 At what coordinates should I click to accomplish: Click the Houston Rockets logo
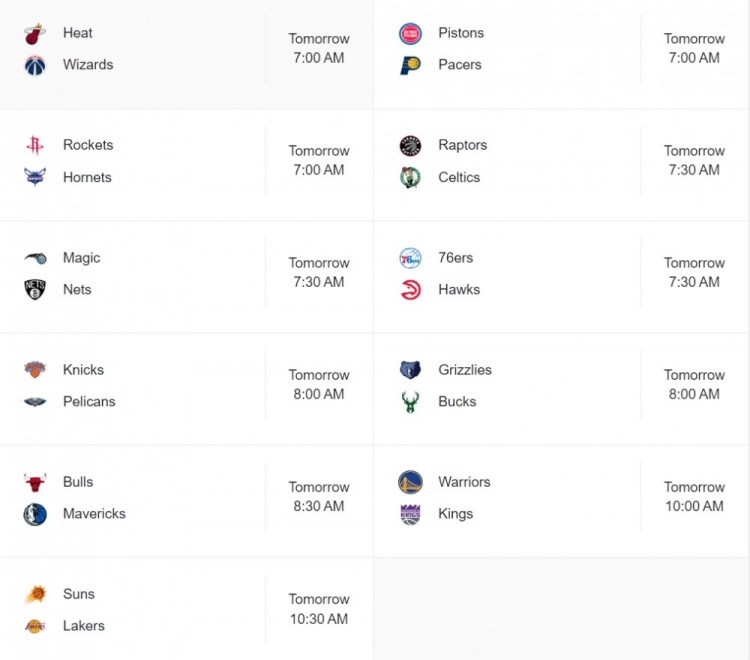click(35, 145)
